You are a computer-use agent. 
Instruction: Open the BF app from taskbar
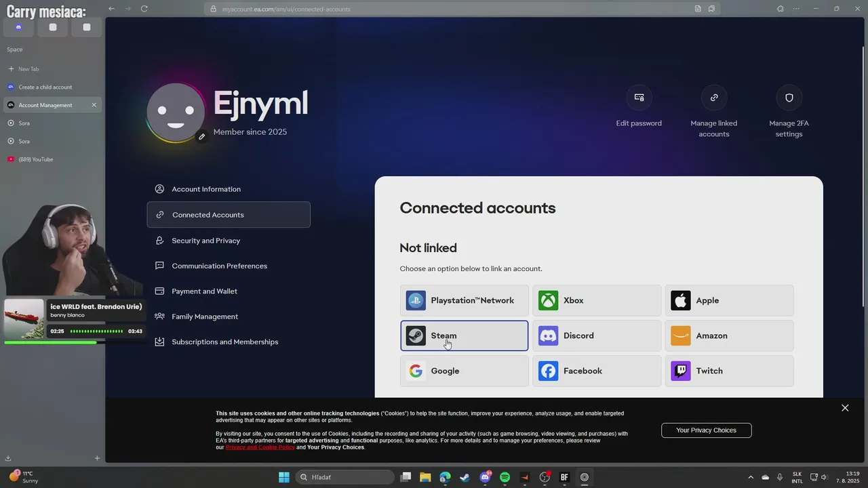click(564, 477)
